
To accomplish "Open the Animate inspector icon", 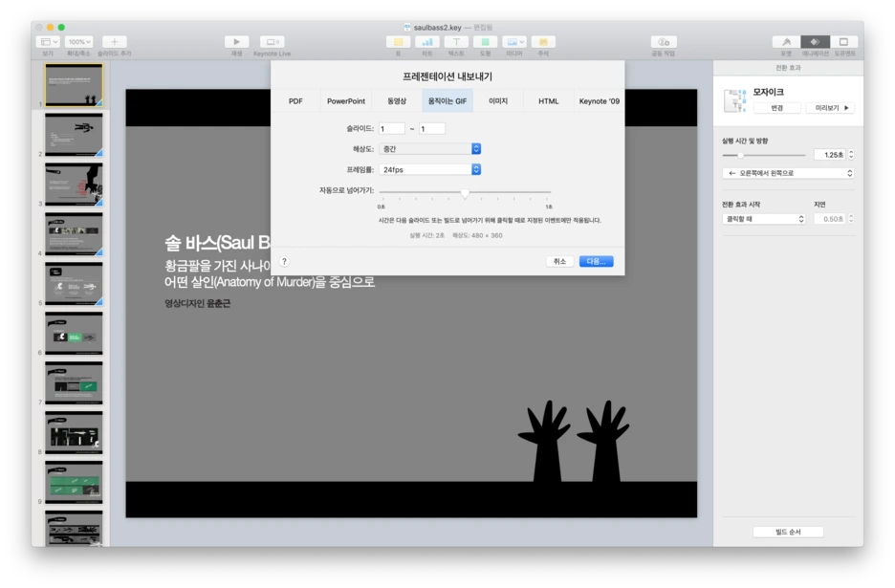I will [x=815, y=42].
